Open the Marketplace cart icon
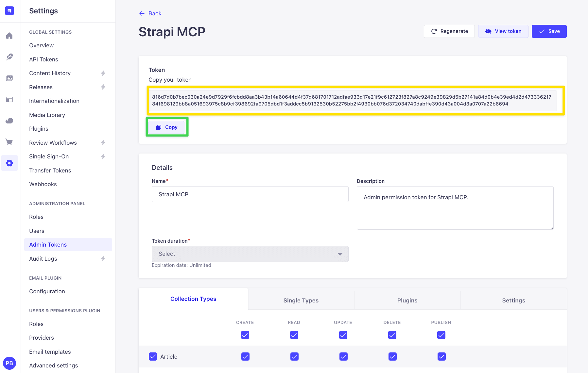Viewport: 588px width, 373px height. [x=9, y=142]
